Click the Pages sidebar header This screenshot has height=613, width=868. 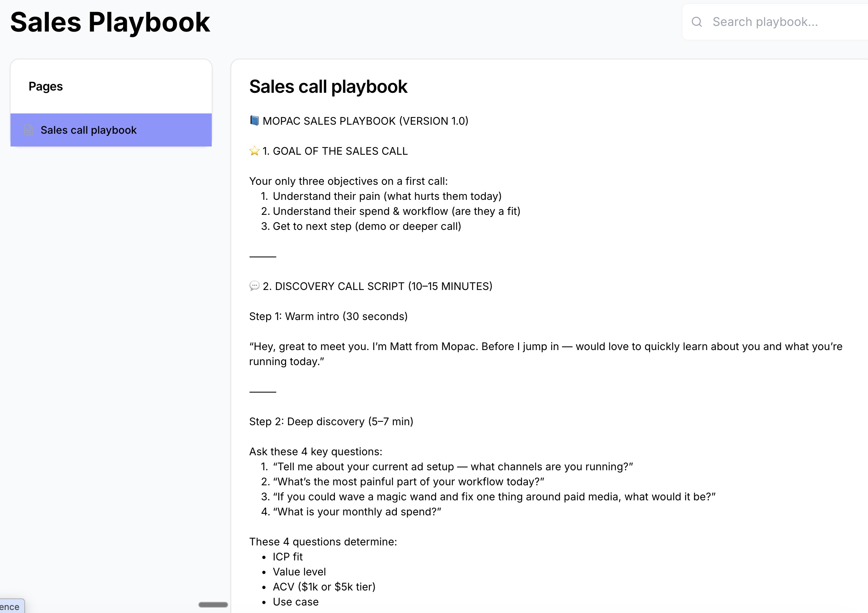click(x=46, y=87)
